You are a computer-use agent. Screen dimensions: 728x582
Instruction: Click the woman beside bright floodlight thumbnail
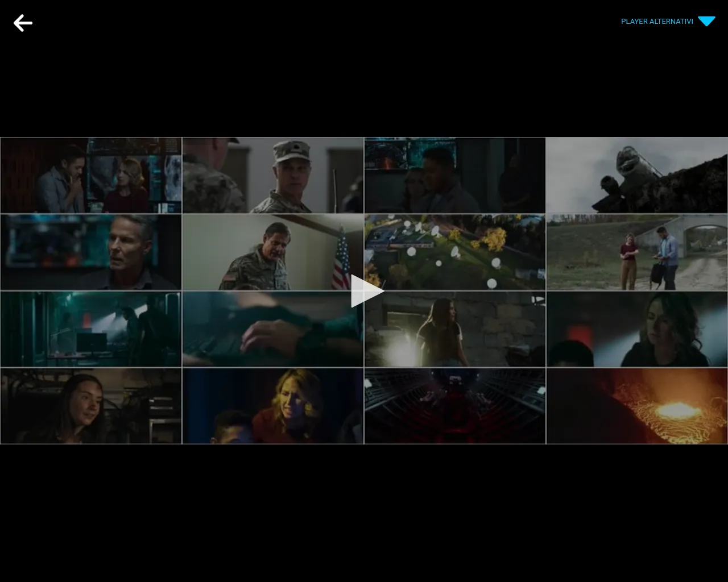coord(455,329)
